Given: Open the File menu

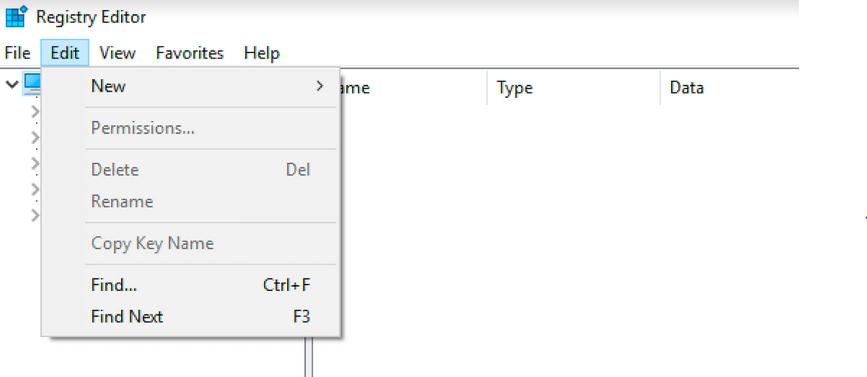Looking at the screenshot, I should [17, 53].
